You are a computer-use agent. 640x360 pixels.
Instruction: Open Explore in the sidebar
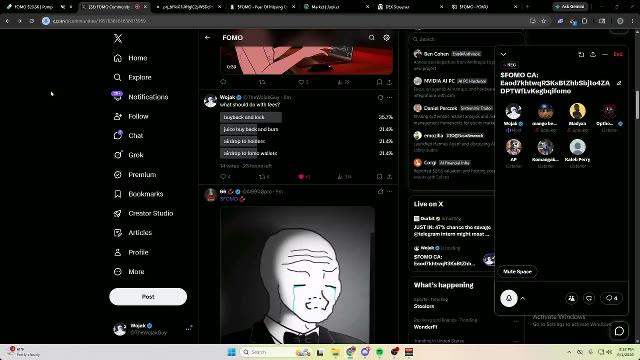click(133, 77)
